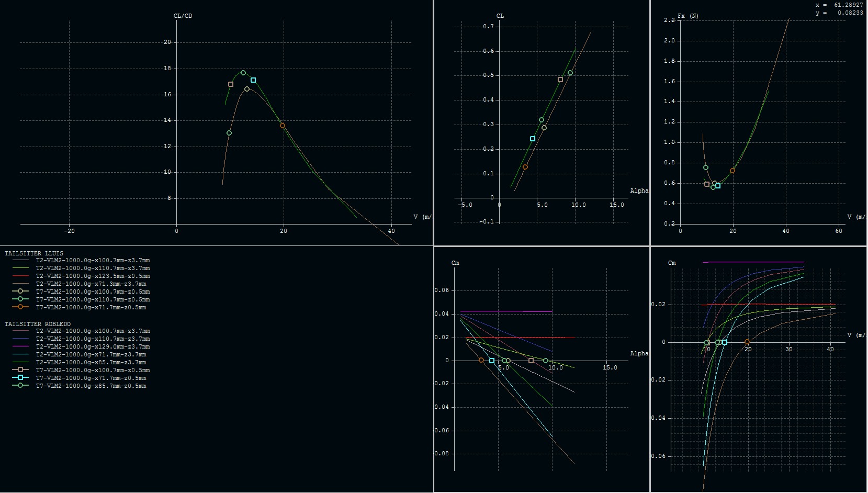
Task: Click the cyan square point on CL/CD graph
Action: (x=253, y=80)
